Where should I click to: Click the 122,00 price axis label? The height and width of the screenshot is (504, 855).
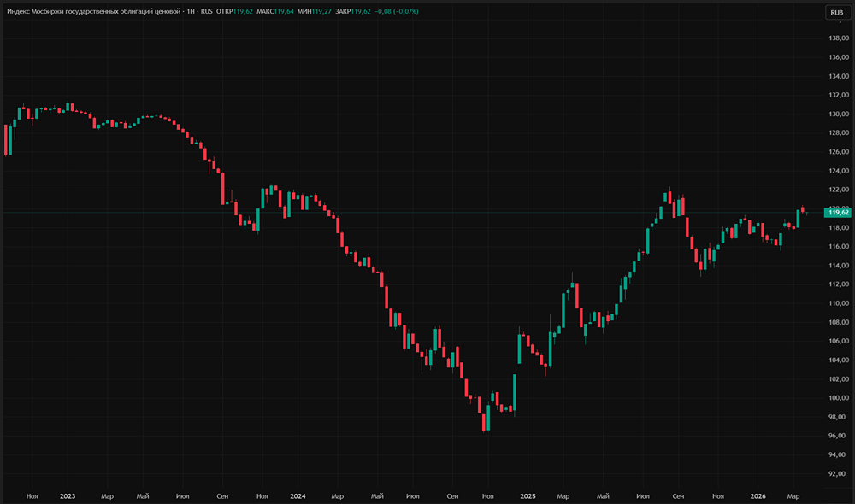coord(839,190)
